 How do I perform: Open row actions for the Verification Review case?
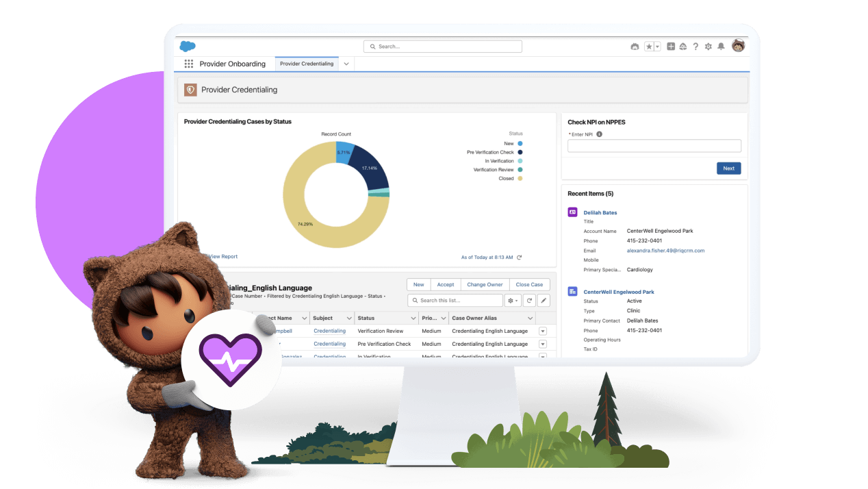click(x=543, y=331)
